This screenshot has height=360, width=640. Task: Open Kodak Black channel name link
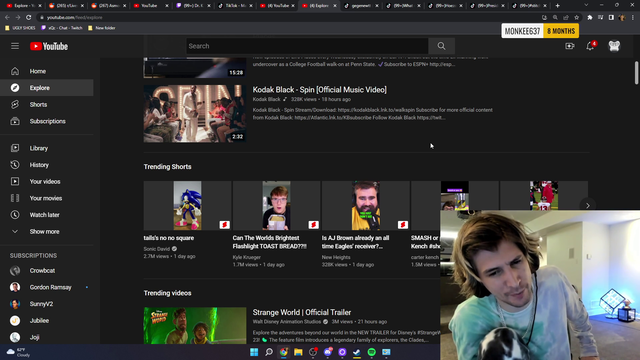click(x=267, y=99)
